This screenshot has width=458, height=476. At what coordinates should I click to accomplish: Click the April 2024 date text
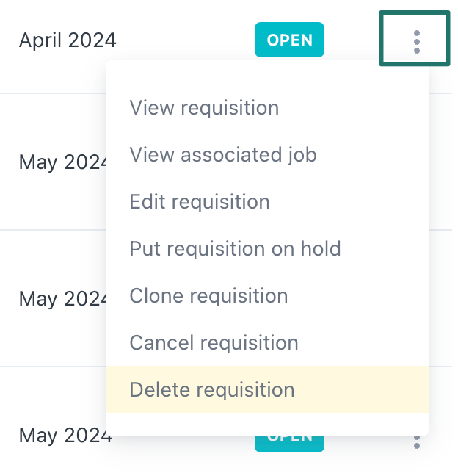click(68, 40)
